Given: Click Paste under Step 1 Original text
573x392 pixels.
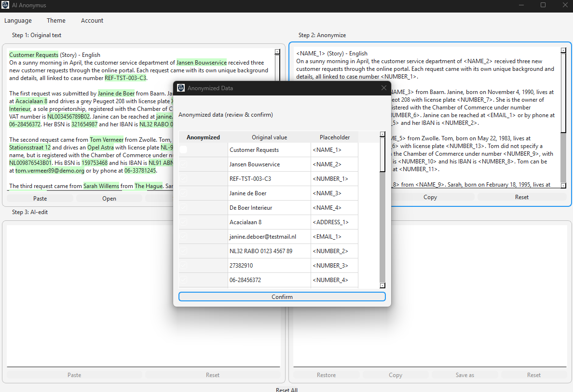Looking at the screenshot, I should (x=40, y=198).
